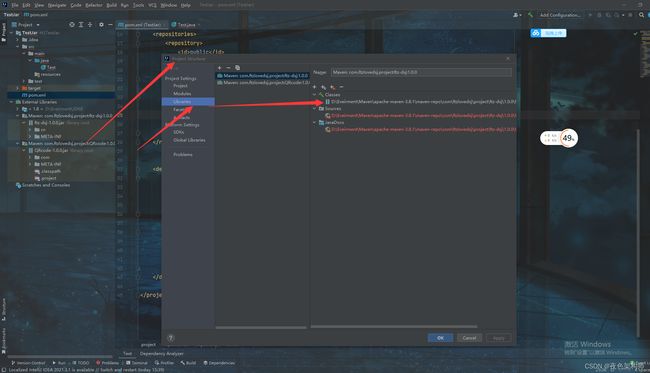Viewport: 650px width, 373px height.
Task: Open the TODO tool window
Action: (x=81, y=363)
